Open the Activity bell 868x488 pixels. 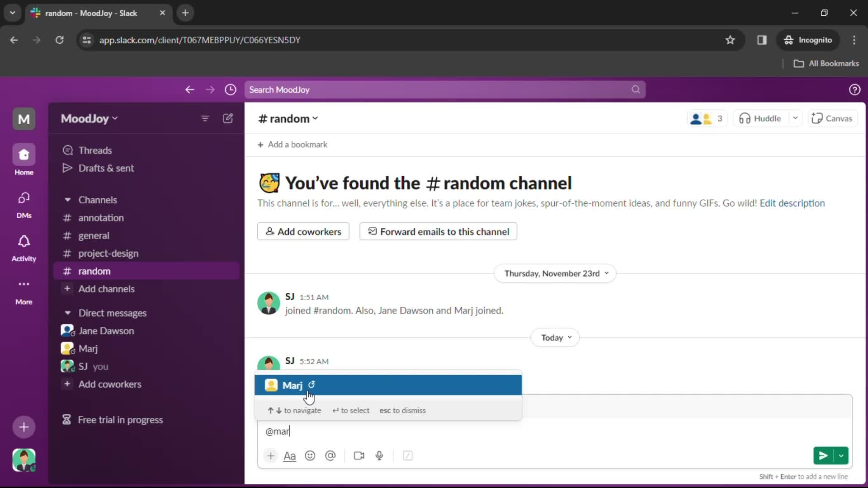coord(24,248)
